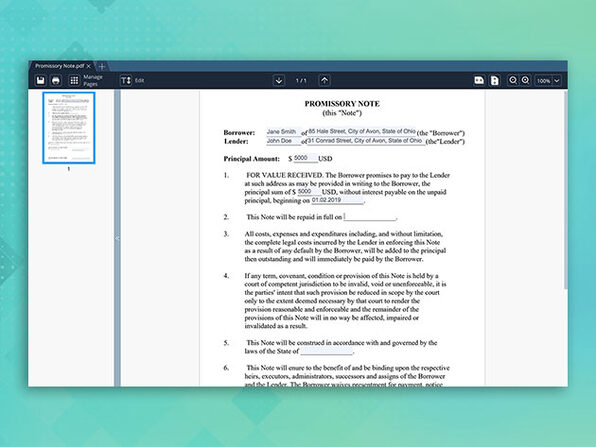
Task: Close the Promissory Note.pdf tab
Action: [x=89, y=66]
